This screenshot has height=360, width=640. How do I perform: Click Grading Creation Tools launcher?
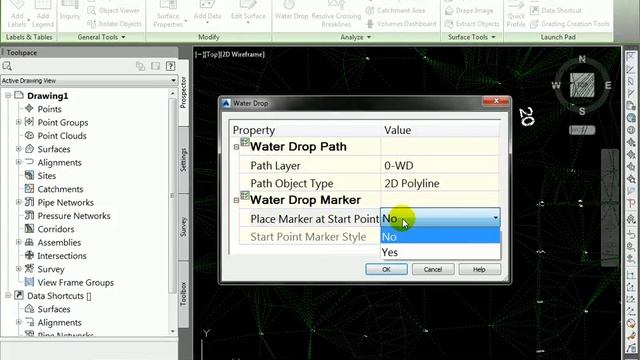pos(570,24)
